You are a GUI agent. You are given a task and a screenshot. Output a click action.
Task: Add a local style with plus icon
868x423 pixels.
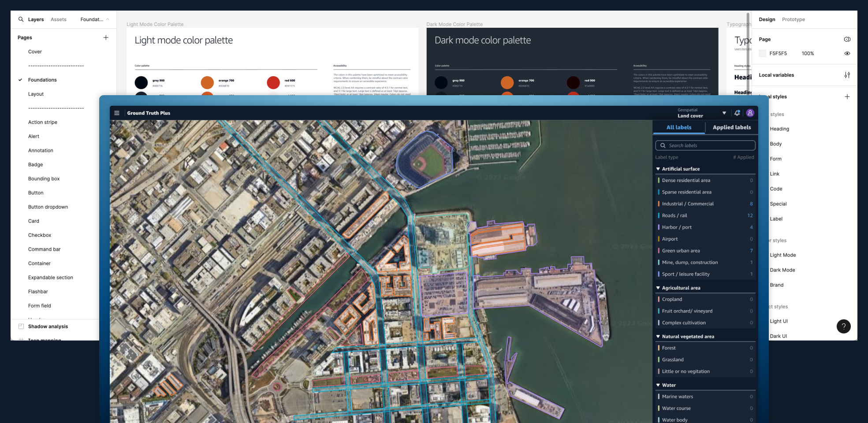coord(847,96)
